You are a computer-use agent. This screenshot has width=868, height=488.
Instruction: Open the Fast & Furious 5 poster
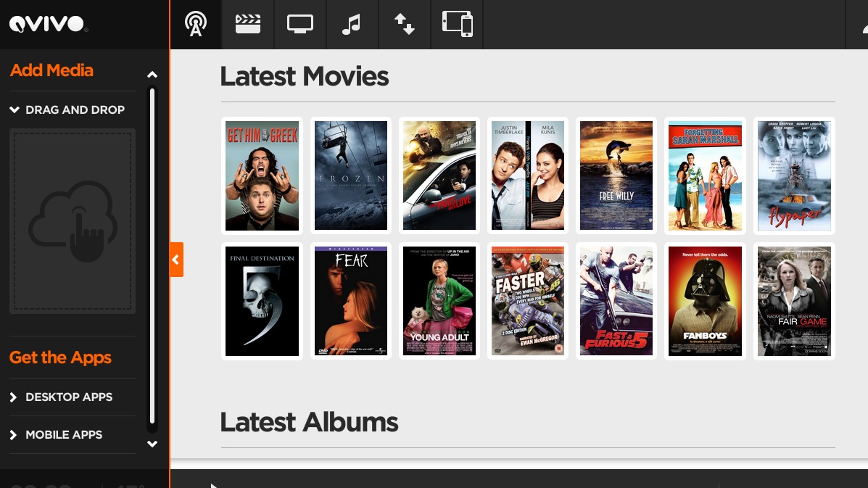[x=616, y=301]
